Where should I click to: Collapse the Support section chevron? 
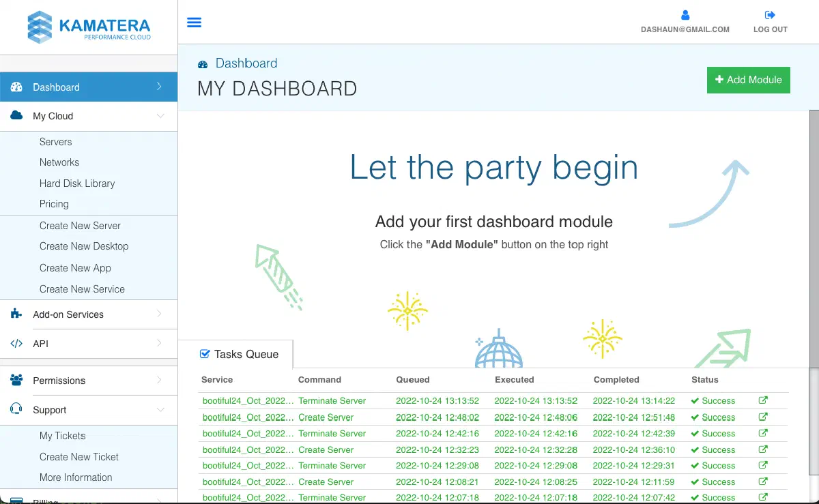[x=160, y=410]
